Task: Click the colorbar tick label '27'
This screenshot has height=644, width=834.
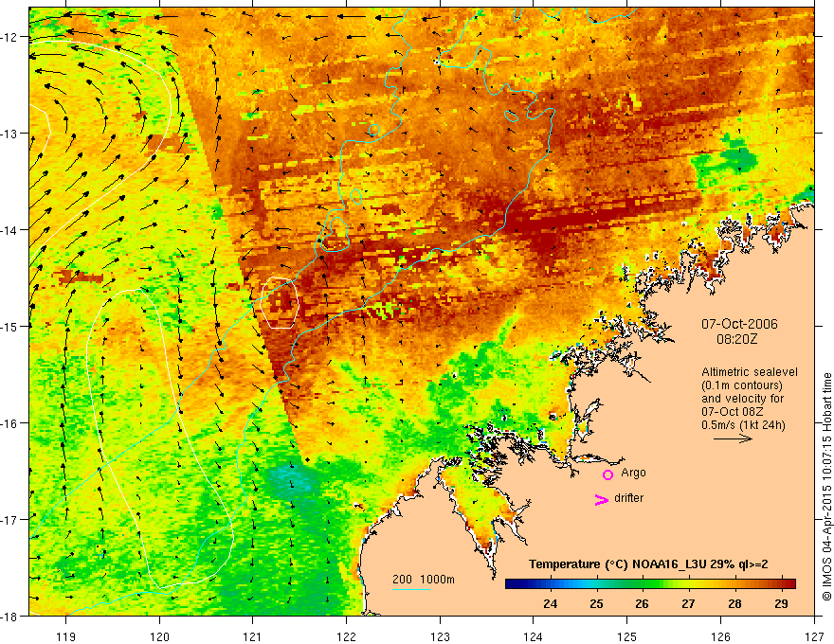Action: [x=688, y=603]
